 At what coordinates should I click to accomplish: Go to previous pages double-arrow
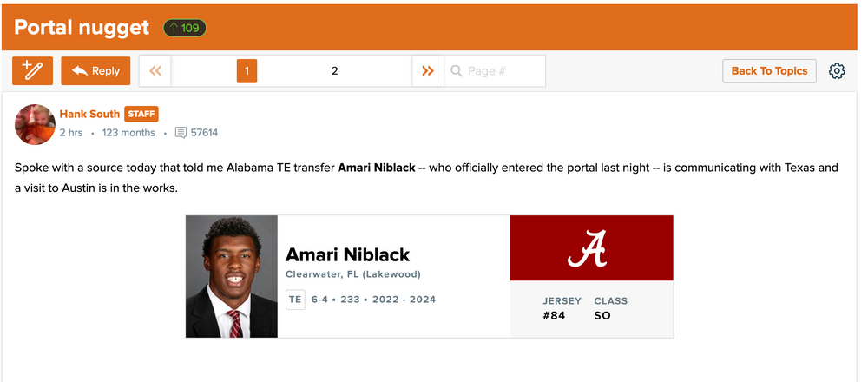pyautogui.click(x=155, y=71)
